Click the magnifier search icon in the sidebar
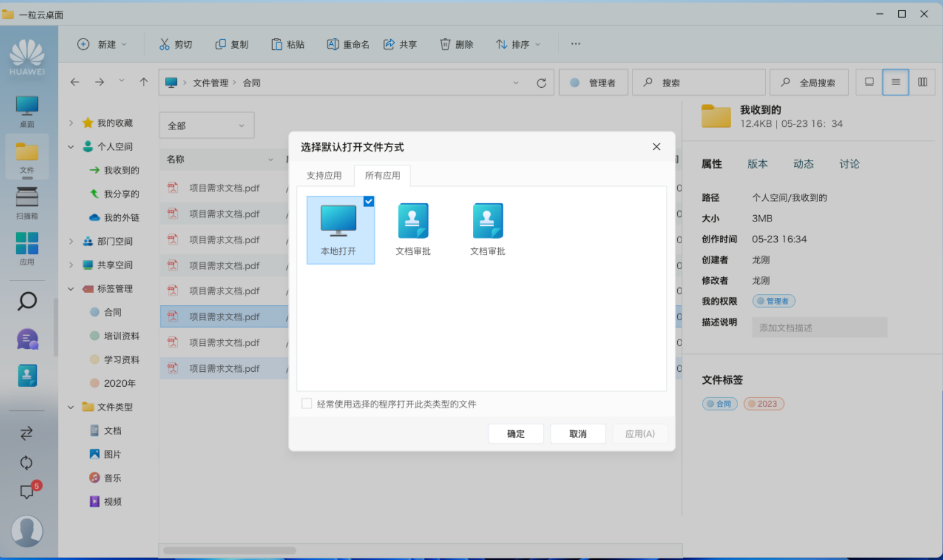The height and width of the screenshot is (560, 943). [27, 301]
